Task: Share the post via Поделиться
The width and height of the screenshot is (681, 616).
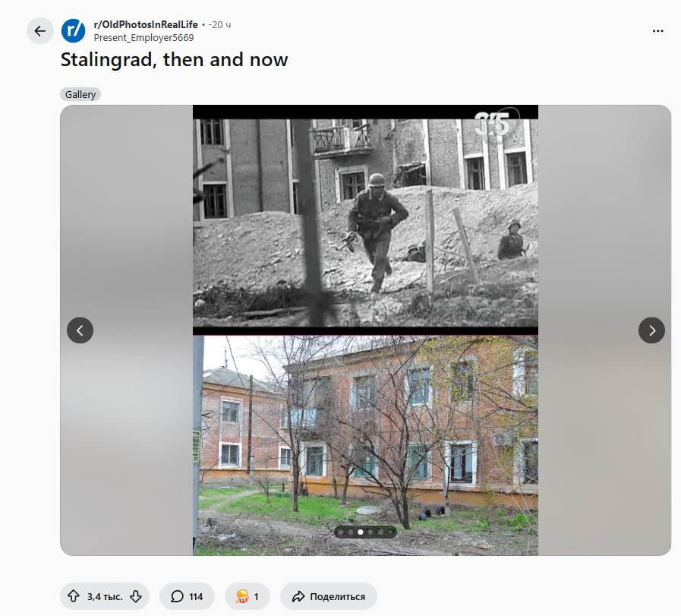Action: click(x=328, y=596)
